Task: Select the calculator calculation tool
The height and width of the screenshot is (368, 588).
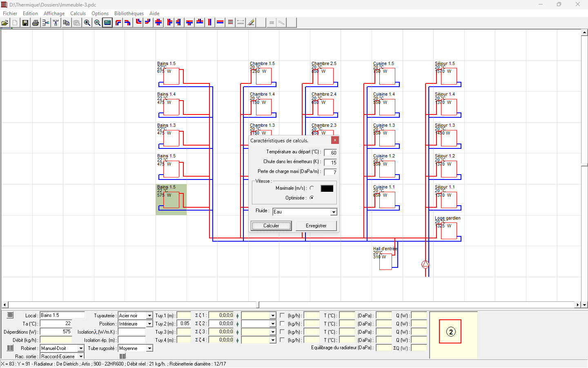Action: tap(107, 22)
